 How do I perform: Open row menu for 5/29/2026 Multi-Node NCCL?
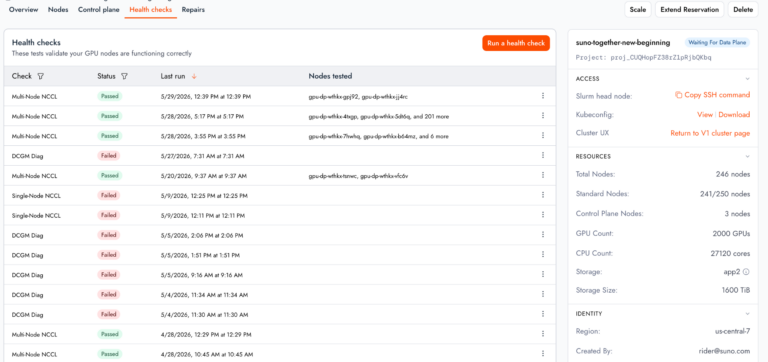tap(543, 96)
